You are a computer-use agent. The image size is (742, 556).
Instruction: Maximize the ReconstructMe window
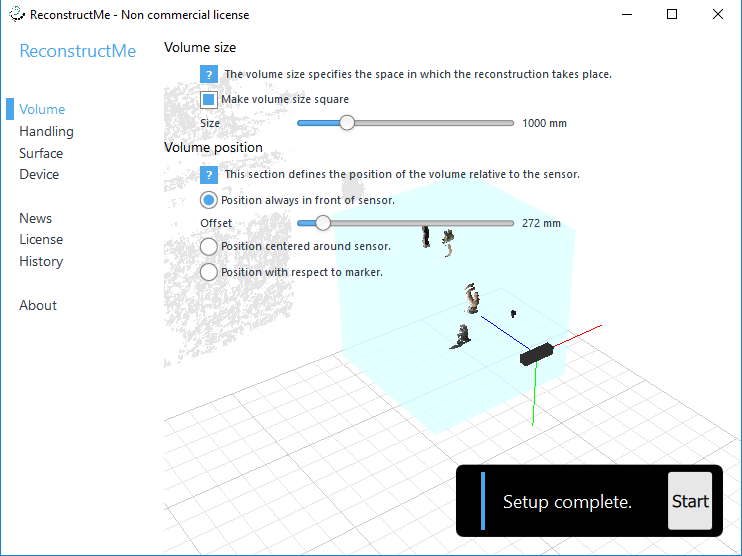(x=672, y=14)
